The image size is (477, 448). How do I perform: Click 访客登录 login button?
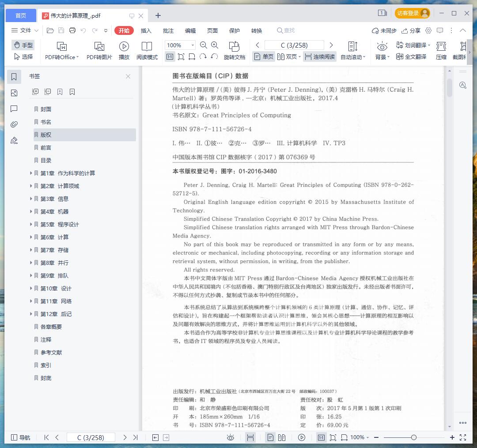pyautogui.click(x=412, y=13)
